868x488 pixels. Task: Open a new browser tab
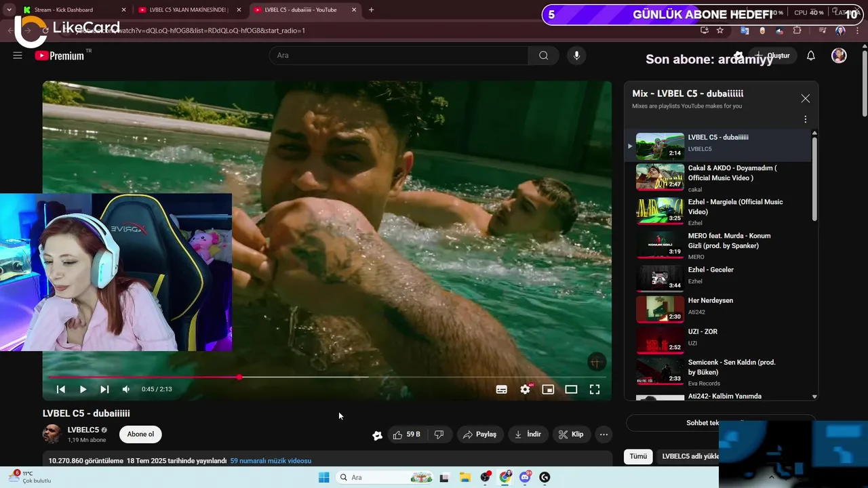pos(371,10)
